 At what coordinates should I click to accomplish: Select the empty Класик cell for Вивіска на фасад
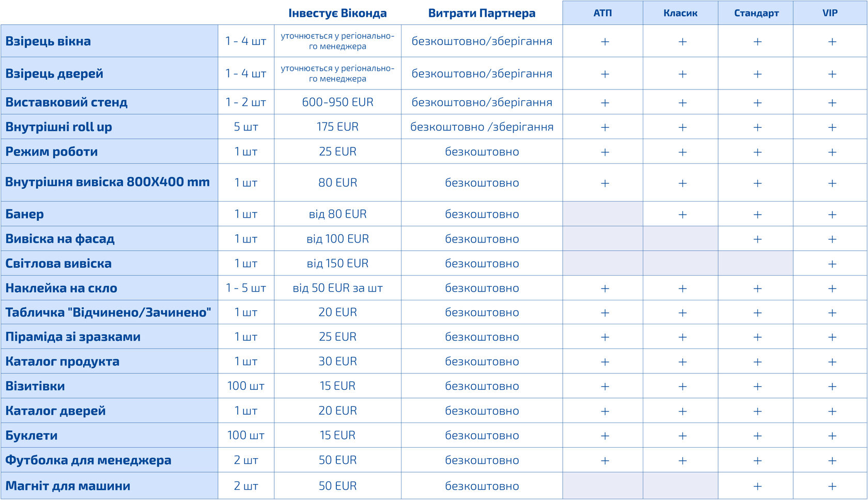pos(680,239)
